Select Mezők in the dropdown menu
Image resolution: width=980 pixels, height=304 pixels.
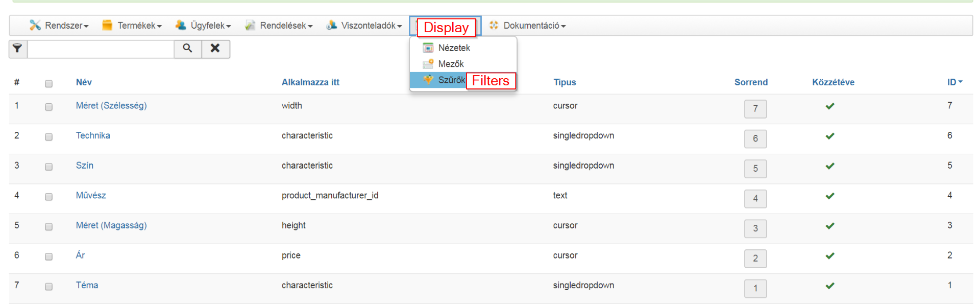(451, 64)
